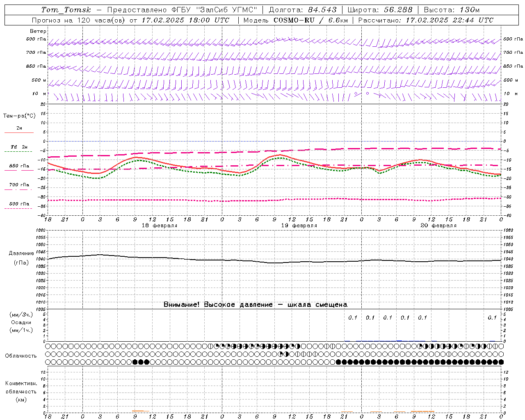
Task: Select the 500 м wind level label
Action: [39, 80]
